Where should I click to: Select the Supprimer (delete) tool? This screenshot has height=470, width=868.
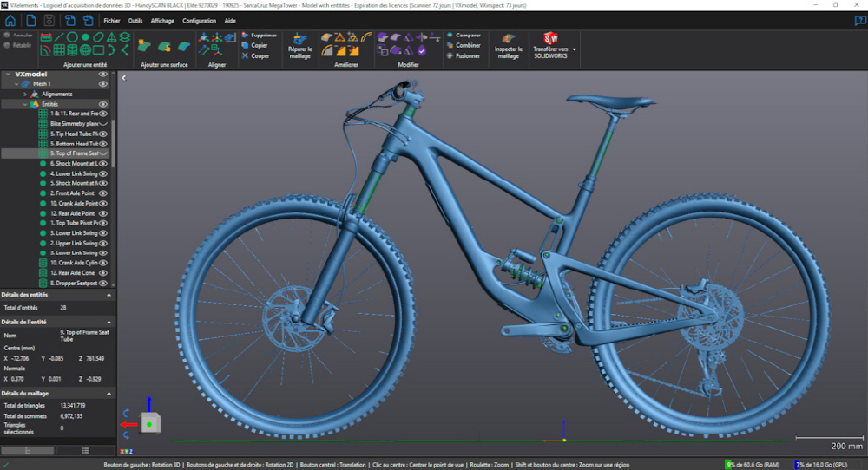coord(259,36)
